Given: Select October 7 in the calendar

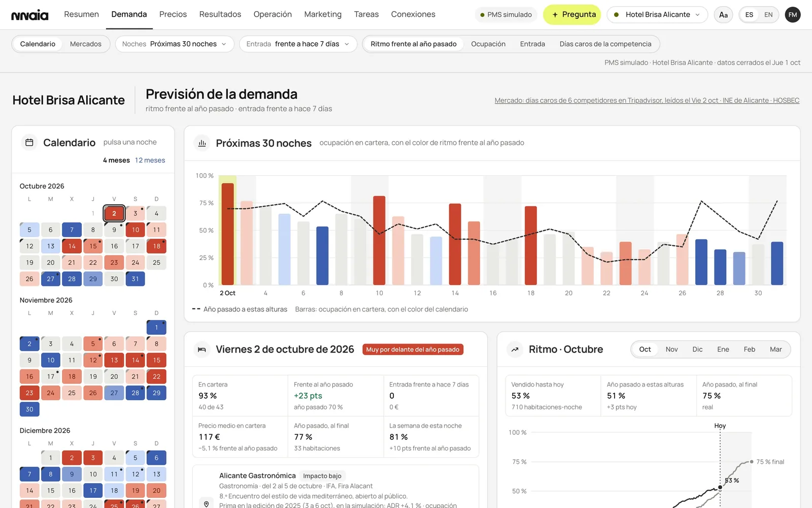Looking at the screenshot, I should [x=72, y=230].
